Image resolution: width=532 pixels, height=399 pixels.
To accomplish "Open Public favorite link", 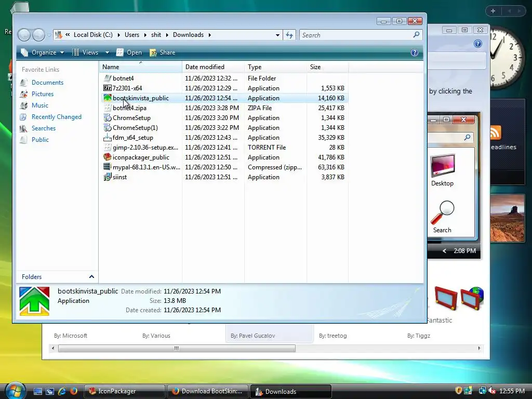I will coord(40,139).
